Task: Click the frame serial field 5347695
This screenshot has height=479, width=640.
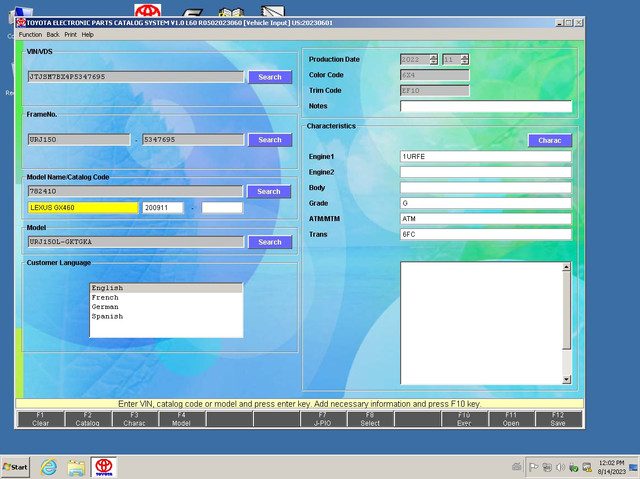Action: coord(193,140)
